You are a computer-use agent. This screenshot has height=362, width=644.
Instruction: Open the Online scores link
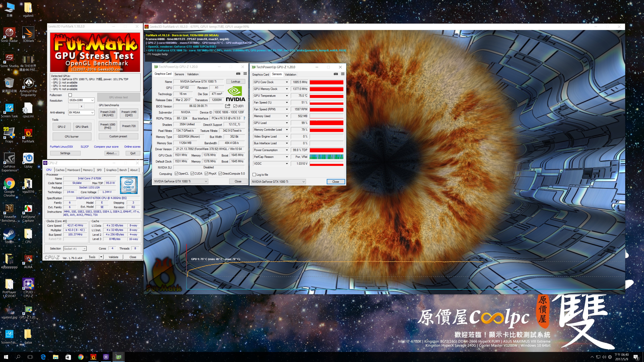click(132, 147)
